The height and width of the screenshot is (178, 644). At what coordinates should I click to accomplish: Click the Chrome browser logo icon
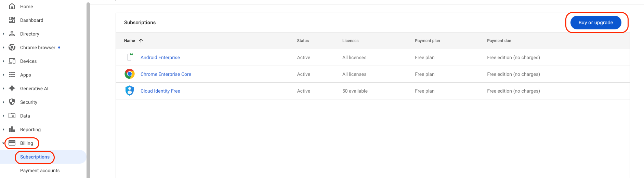click(x=12, y=47)
